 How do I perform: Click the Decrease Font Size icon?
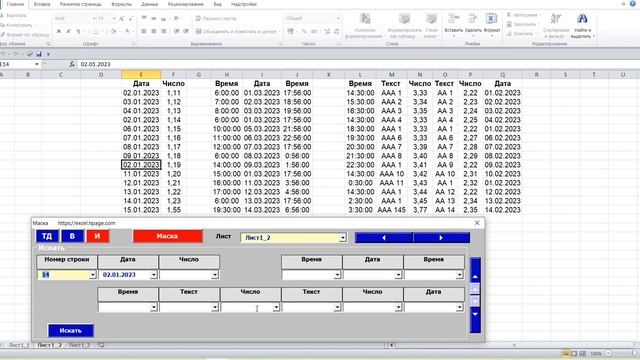(131, 19)
